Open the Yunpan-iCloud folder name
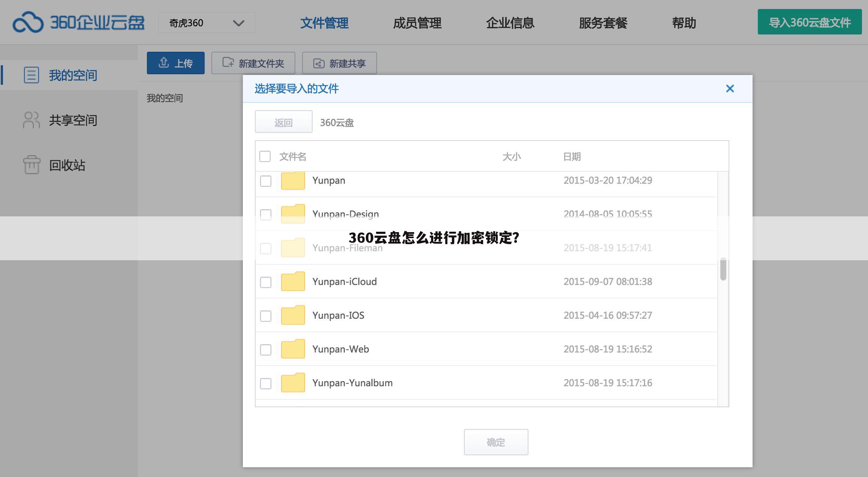Screen dimensions: 868x477 tap(344, 282)
